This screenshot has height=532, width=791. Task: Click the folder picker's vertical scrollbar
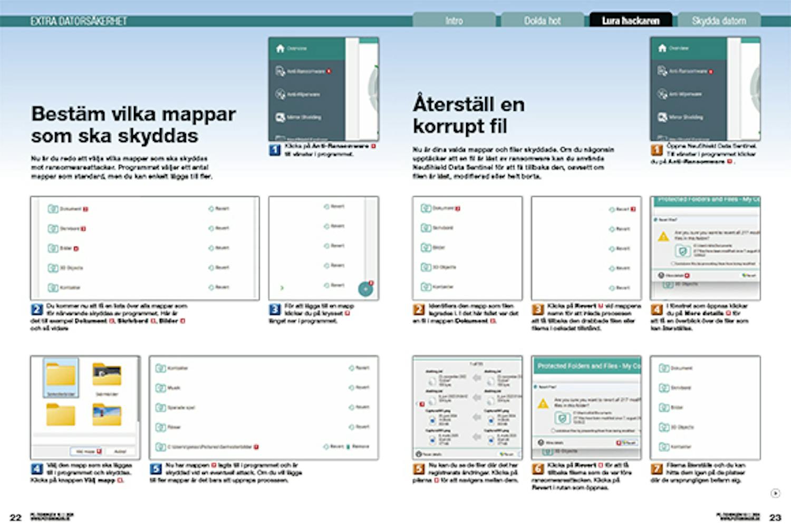click(x=138, y=390)
